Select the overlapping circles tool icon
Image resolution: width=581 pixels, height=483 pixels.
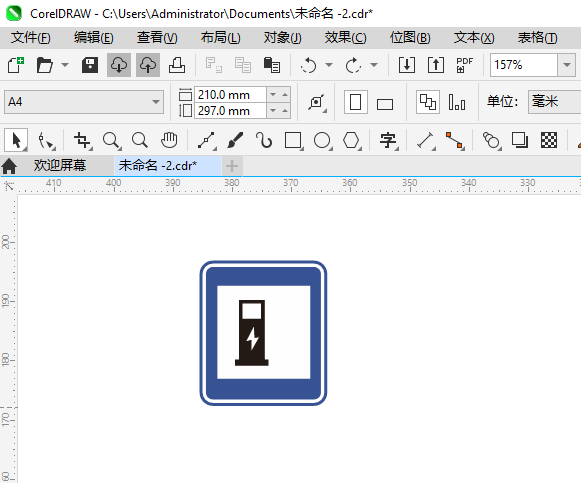[x=491, y=141]
